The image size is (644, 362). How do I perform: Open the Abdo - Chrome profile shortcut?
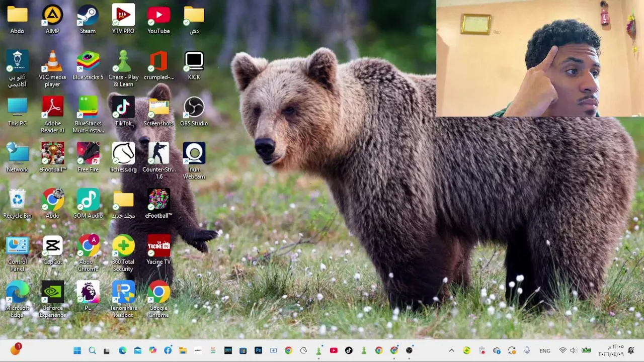click(88, 254)
